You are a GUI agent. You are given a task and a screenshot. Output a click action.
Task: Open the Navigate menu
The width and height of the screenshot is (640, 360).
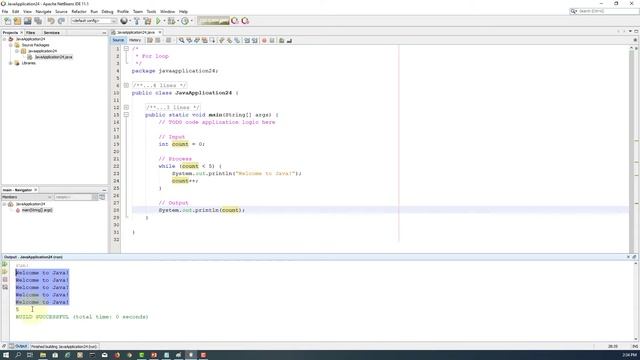pos(43,11)
